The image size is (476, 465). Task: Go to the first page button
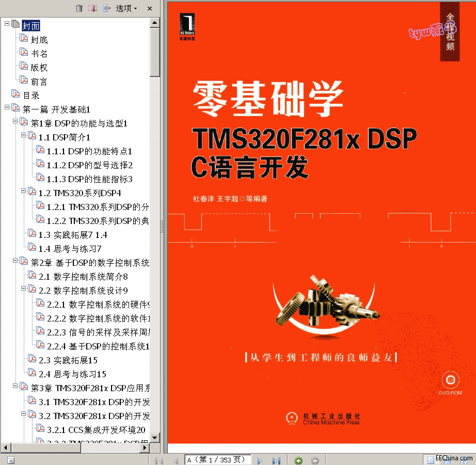point(159,460)
